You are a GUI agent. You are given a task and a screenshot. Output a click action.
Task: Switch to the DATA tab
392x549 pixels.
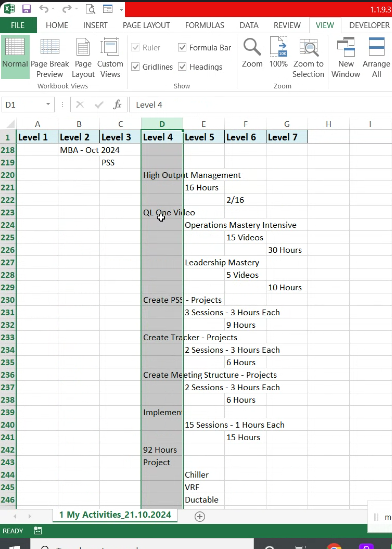click(249, 25)
